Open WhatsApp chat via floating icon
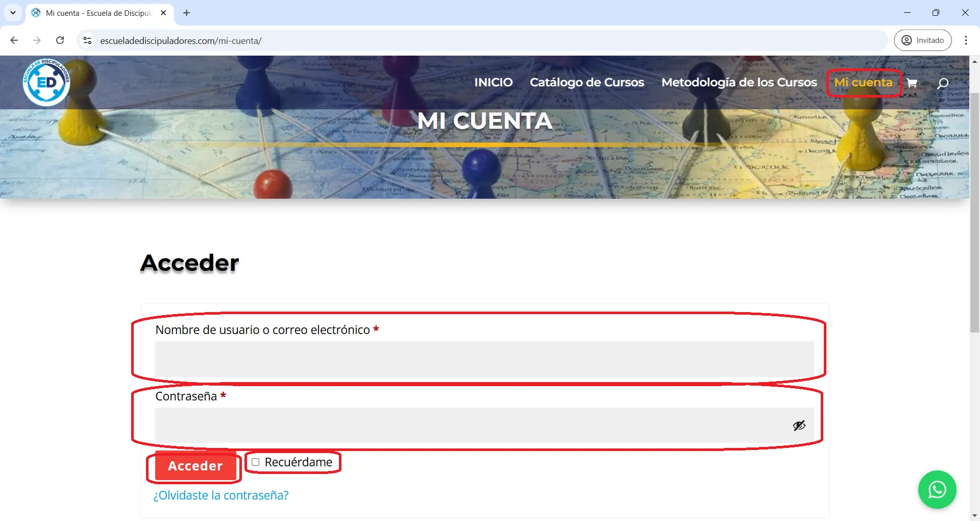This screenshot has height=521, width=980. (x=937, y=489)
